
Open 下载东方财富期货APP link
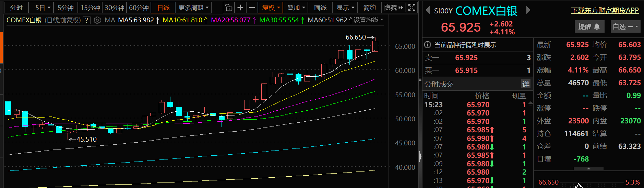click(x=605, y=11)
